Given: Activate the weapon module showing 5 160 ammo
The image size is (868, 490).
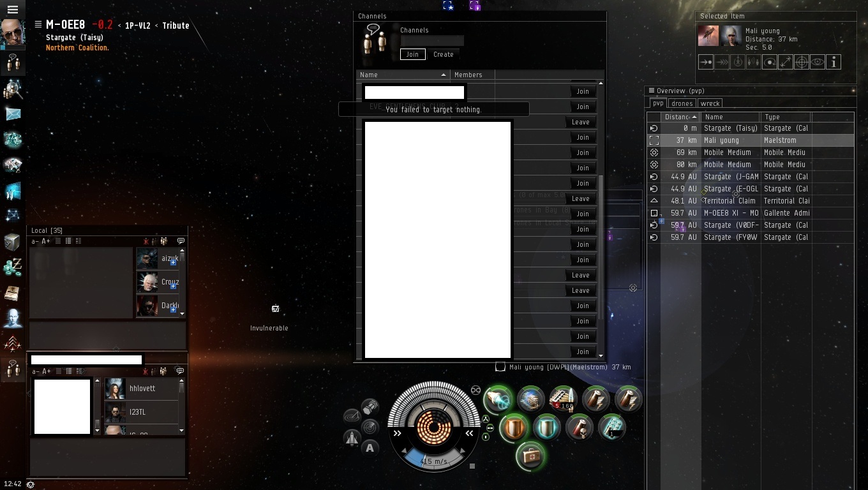Looking at the screenshot, I should click(563, 399).
